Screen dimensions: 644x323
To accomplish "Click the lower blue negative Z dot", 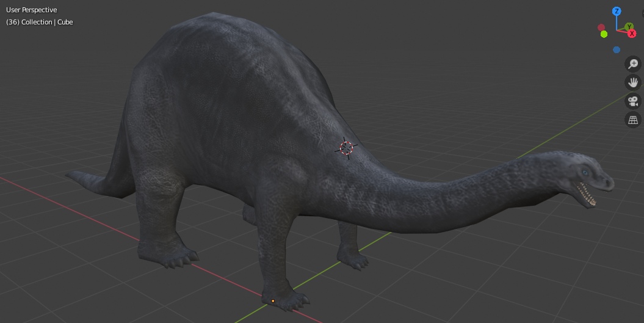I will point(617,49).
